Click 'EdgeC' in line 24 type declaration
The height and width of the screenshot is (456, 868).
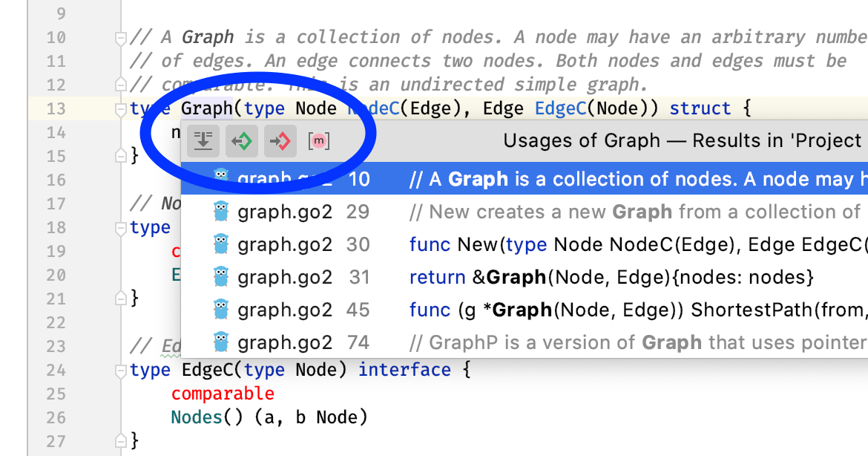[x=207, y=370]
